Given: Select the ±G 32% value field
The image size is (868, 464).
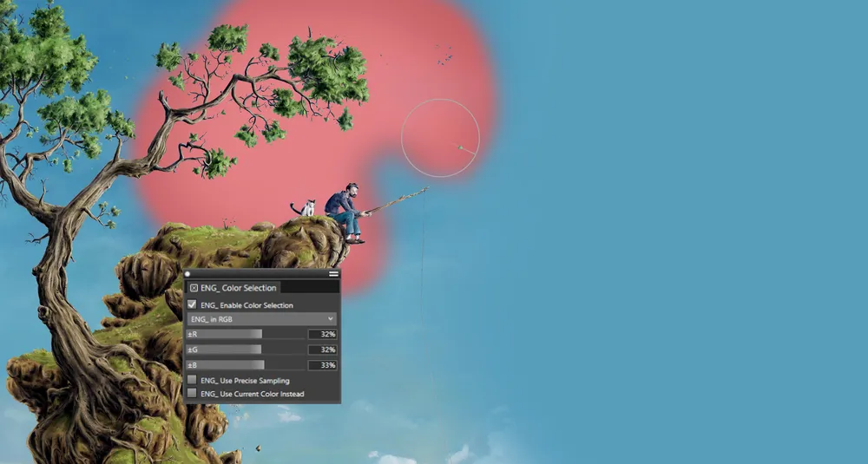Looking at the screenshot, I should [x=322, y=350].
